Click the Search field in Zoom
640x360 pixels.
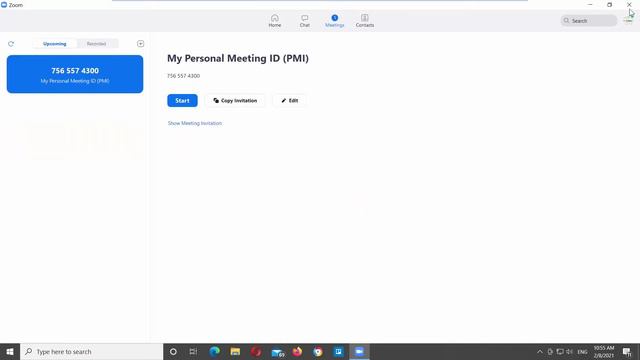click(589, 20)
